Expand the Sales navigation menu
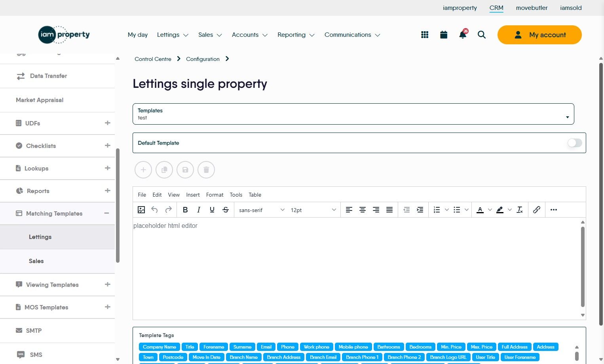 [210, 35]
